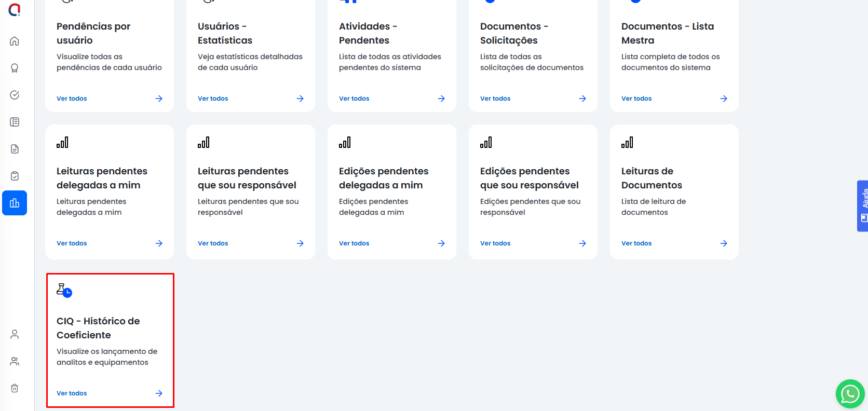
Task: Click arrow on Documentos - Lista Mestra card
Action: pyautogui.click(x=724, y=99)
